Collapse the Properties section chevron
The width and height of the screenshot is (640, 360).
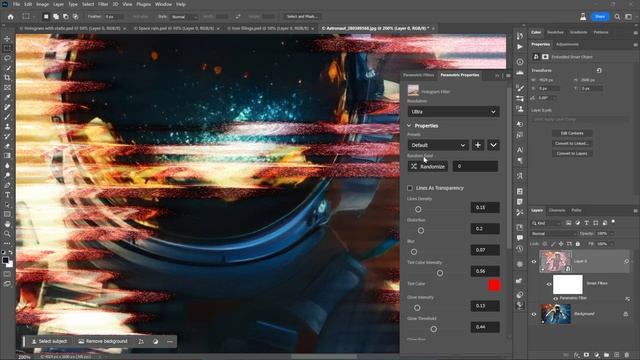(409, 126)
